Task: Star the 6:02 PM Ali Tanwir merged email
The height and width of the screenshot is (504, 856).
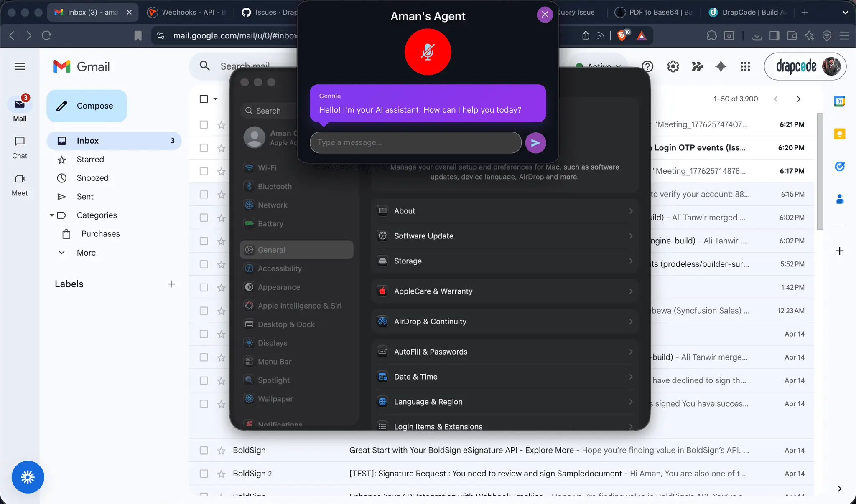Action: click(x=221, y=218)
